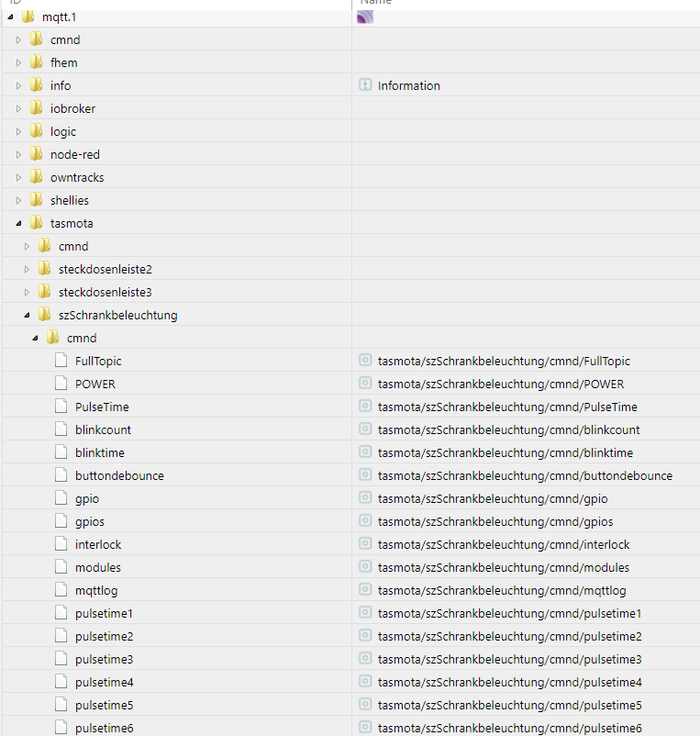The height and width of the screenshot is (736, 700).
Task: Select the modules state row
Action: [351, 567]
